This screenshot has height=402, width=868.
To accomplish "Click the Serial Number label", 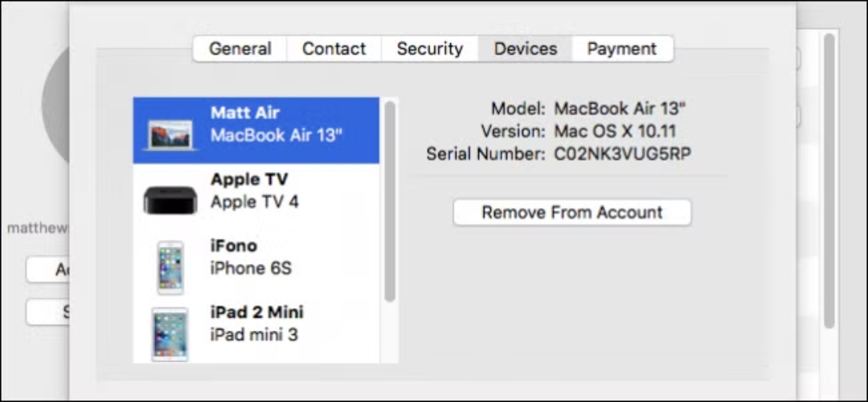I will [x=486, y=154].
